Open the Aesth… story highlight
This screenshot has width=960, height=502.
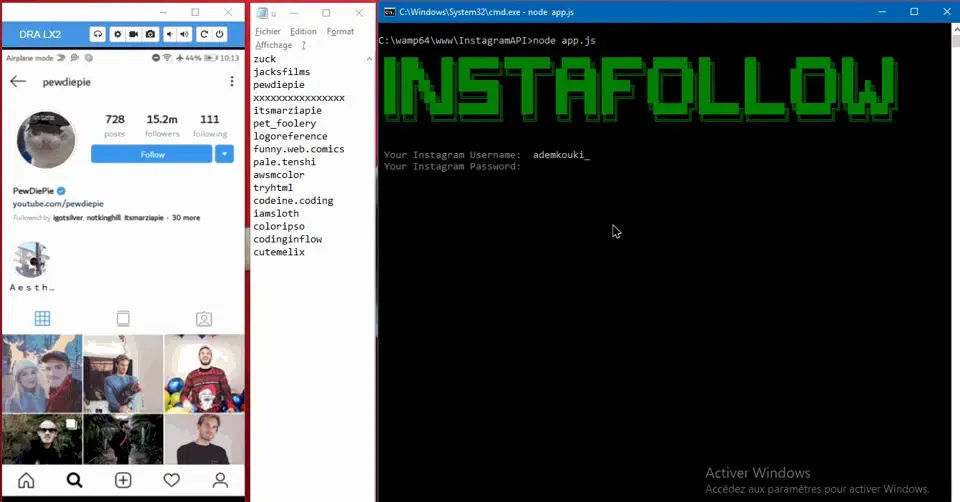pyautogui.click(x=32, y=266)
